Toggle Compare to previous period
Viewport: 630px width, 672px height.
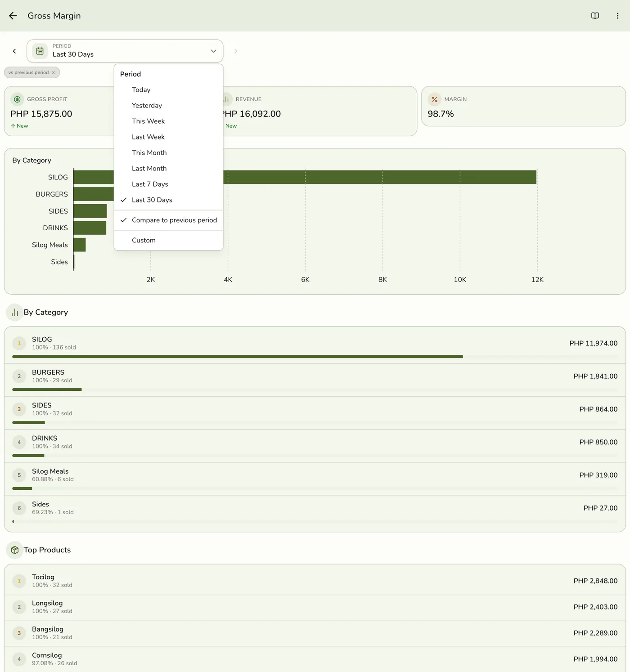pyautogui.click(x=168, y=220)
